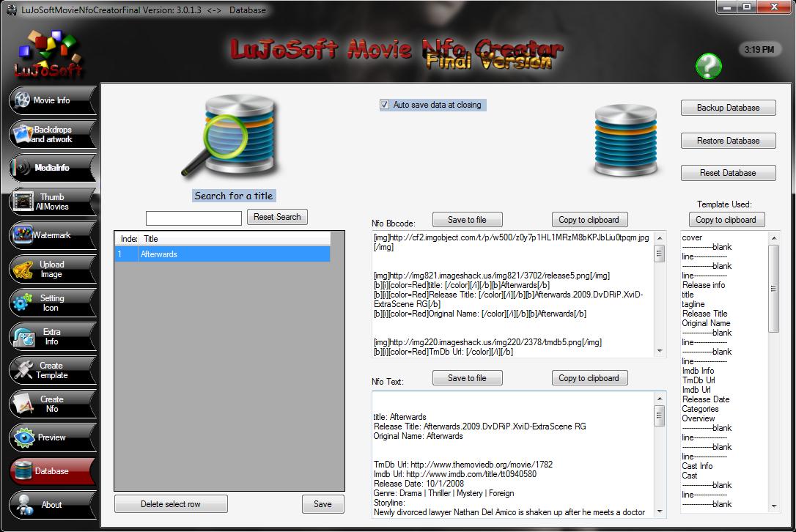
Task: Open the Backdrops and artwork section
Action: pos(52,134)
